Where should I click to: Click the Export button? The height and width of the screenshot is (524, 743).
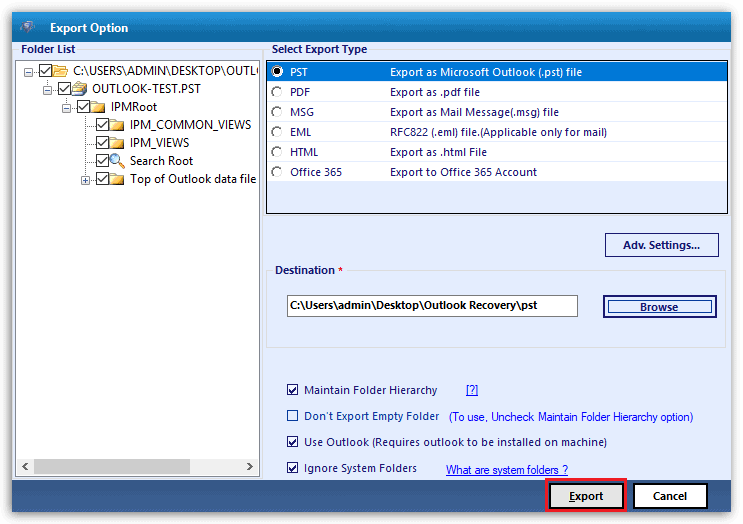click(x=586, y=496)
